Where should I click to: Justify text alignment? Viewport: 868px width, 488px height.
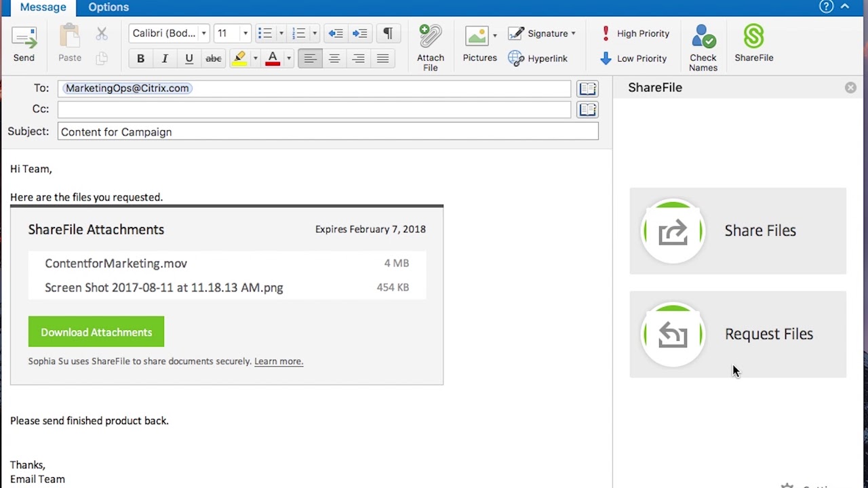[382, 58]
